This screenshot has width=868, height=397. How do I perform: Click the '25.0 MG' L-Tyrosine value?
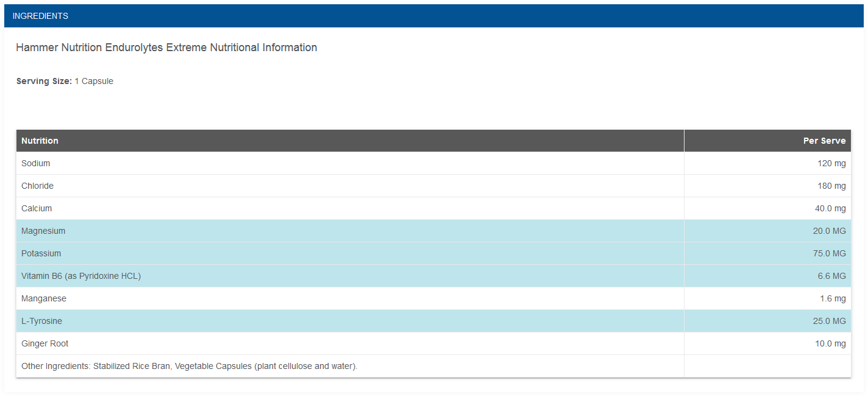(829, 321)
